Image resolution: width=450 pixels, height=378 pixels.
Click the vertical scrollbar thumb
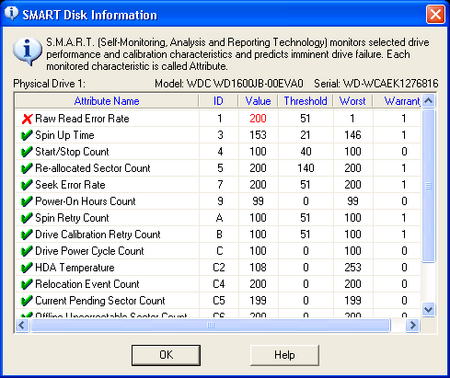pyautogui.click(x=428, y=186)
